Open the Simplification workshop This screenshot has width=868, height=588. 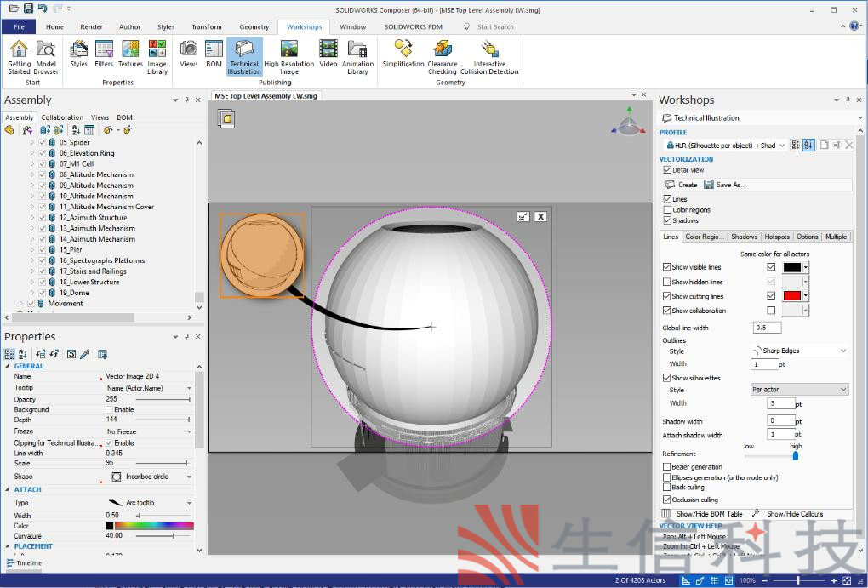click(x=403, y=54)
